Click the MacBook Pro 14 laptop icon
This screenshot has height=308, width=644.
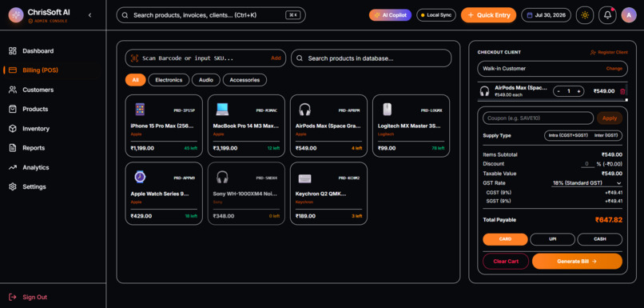coord(222,110)
